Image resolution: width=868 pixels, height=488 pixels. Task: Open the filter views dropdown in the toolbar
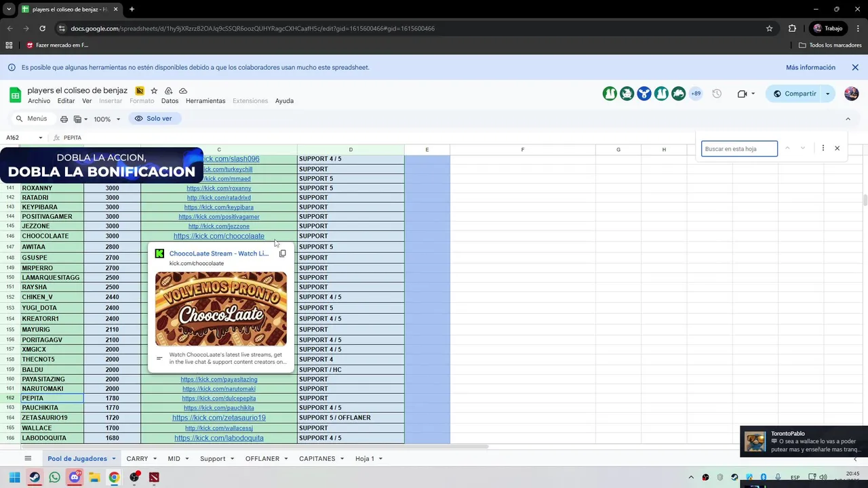[80, 119]
